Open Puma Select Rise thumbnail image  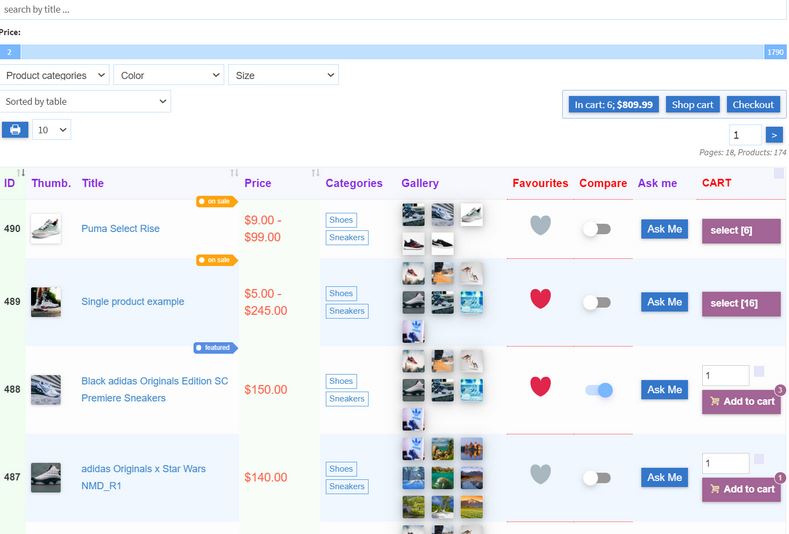pos(46,228)
